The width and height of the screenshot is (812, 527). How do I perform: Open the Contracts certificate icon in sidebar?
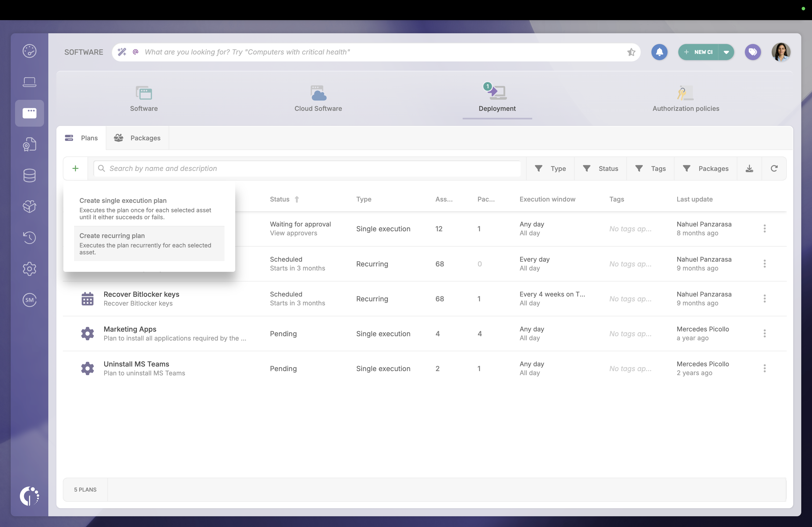coord(30,144)
